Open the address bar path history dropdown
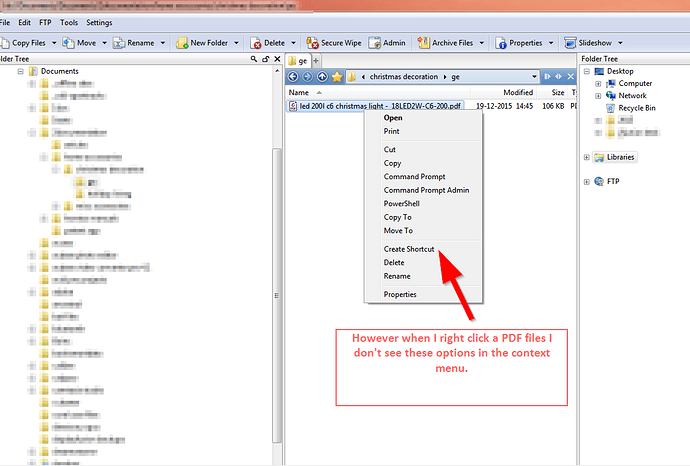The image size is (690, 466). (x=534, y=77)
